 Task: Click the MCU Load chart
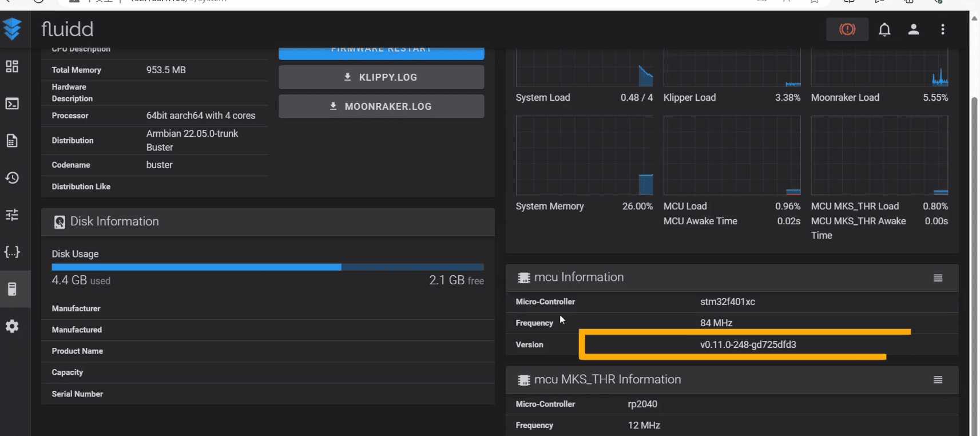732,156
